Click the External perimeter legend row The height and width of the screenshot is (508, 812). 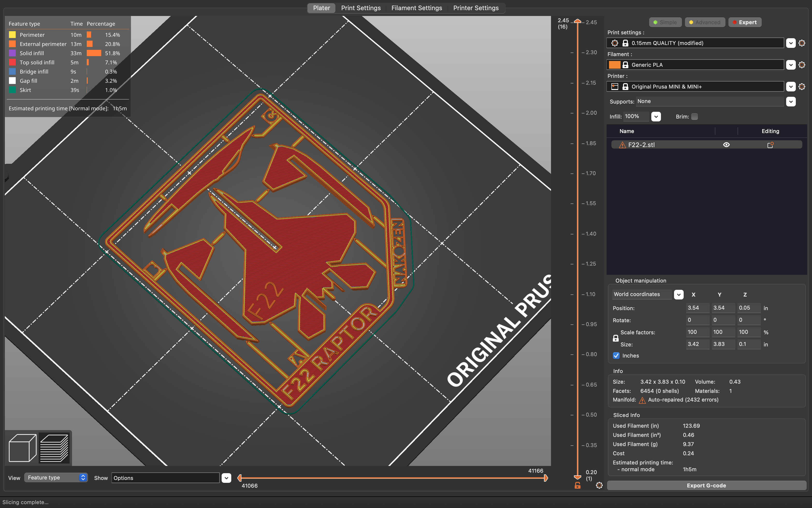tap(67, 44)
